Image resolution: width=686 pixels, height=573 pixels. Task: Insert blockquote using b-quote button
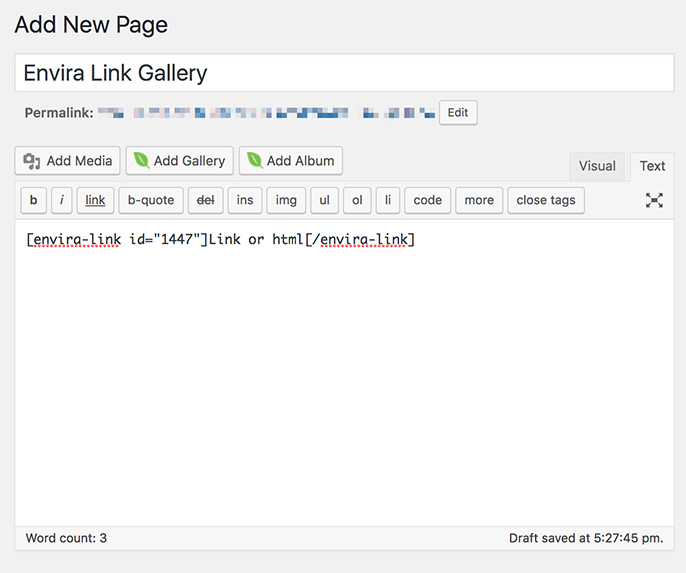click(x=151, y=200)
